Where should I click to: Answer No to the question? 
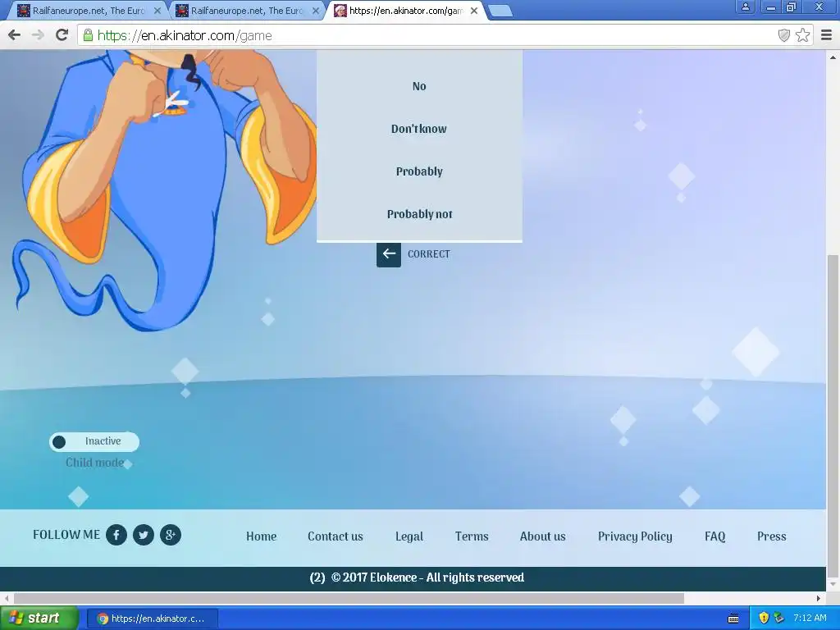419,86
